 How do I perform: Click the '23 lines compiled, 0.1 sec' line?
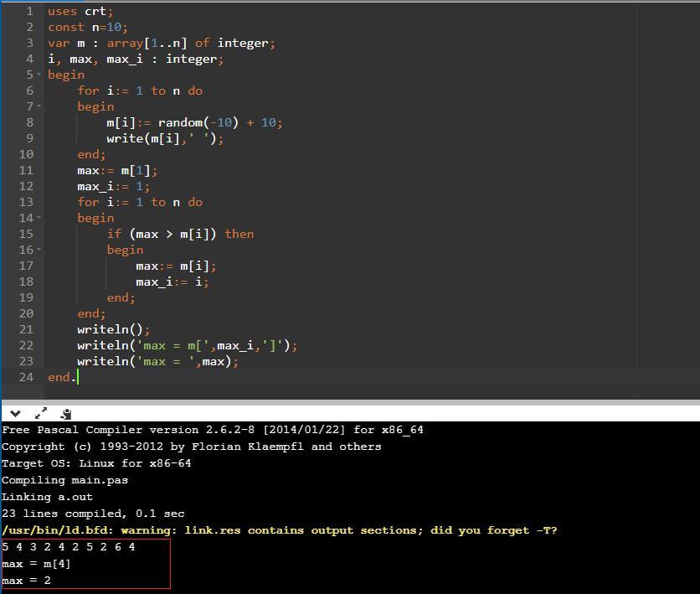coord(93,514)
